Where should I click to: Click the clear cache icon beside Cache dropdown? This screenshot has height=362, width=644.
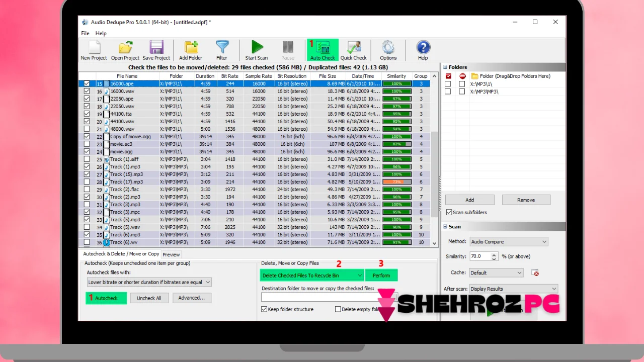[535, 273]
